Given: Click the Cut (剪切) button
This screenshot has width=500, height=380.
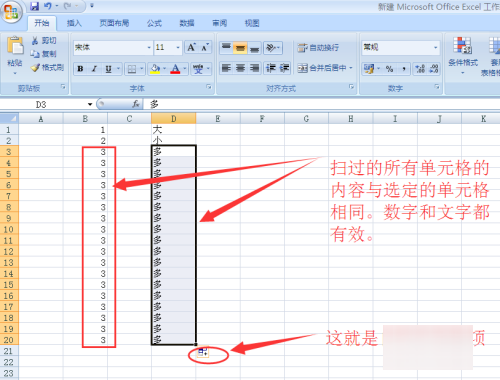Looking at the screenshot, I should coord(44,41).
